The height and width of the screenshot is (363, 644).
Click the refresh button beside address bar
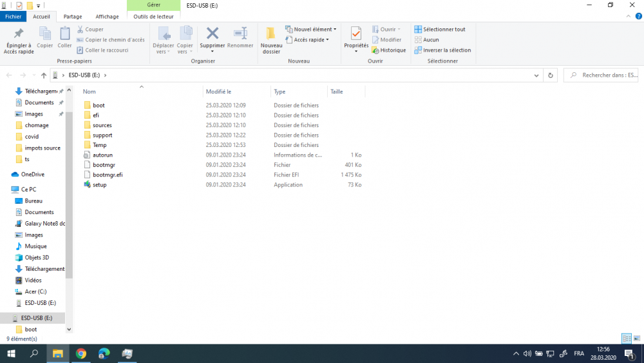550,75
